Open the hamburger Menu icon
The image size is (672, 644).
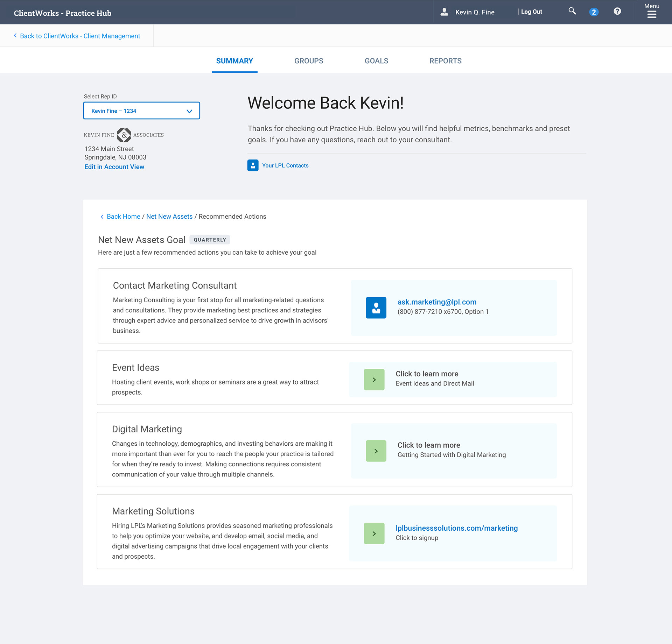652,14
